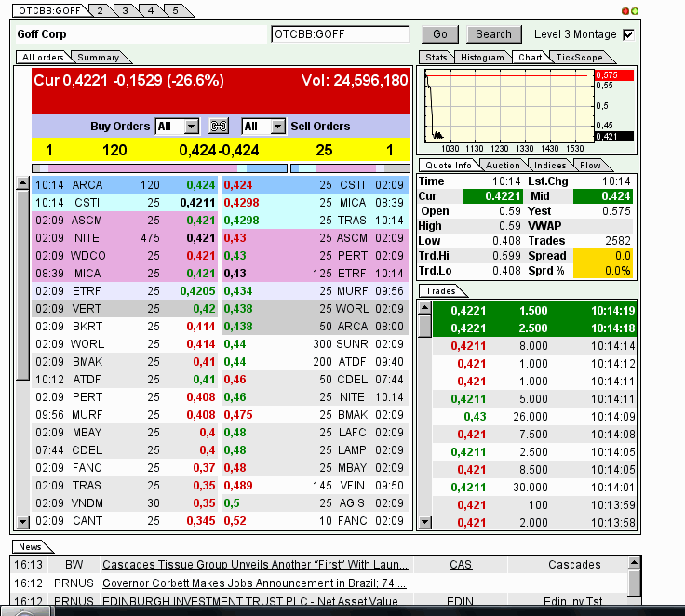Click the intraday price chart
Screen dimensions: 685x616
pos(509,106)
